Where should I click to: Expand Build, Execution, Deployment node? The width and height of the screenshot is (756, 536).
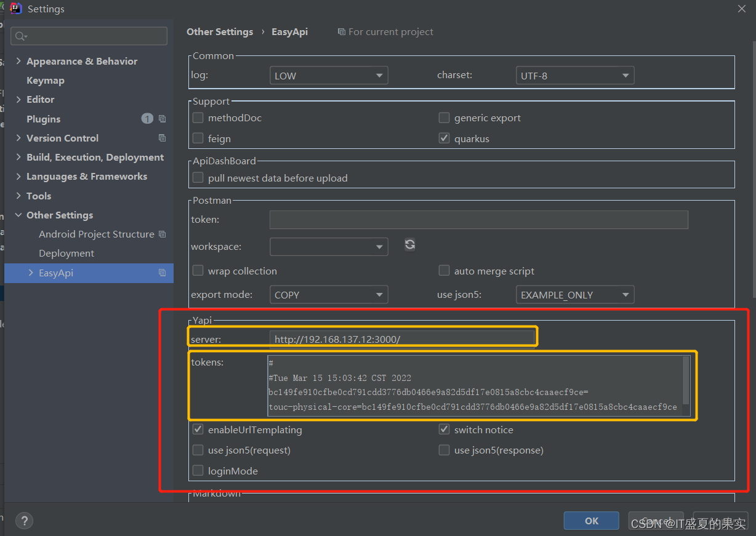(18, 157)
